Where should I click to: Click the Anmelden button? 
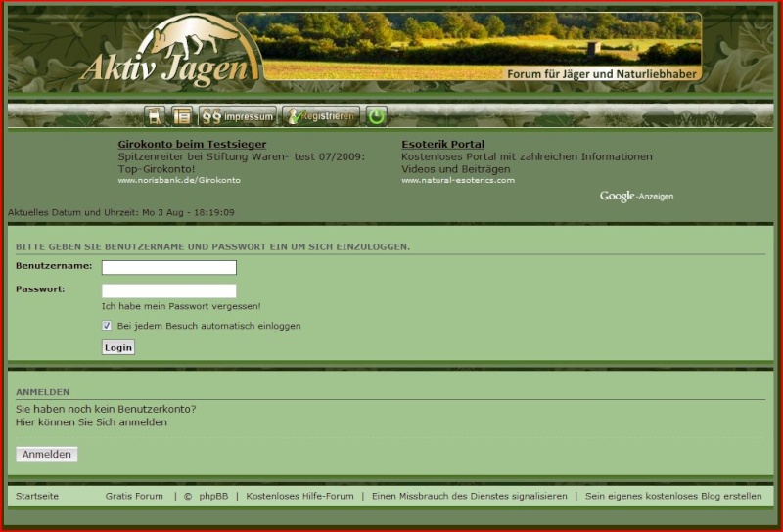[46, 454]
